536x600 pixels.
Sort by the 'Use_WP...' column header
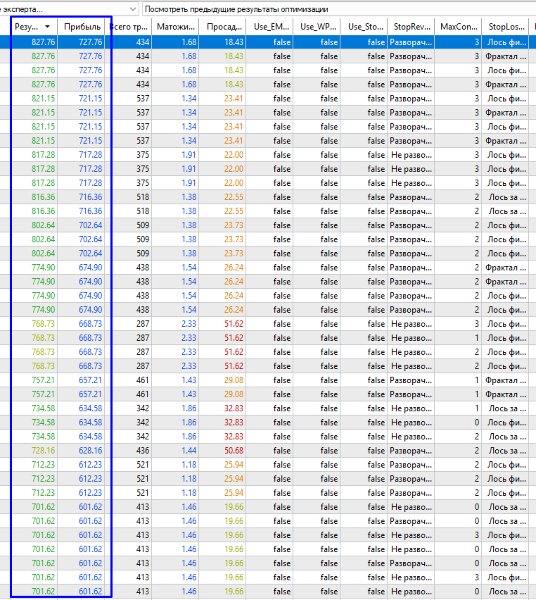(317, 27)
